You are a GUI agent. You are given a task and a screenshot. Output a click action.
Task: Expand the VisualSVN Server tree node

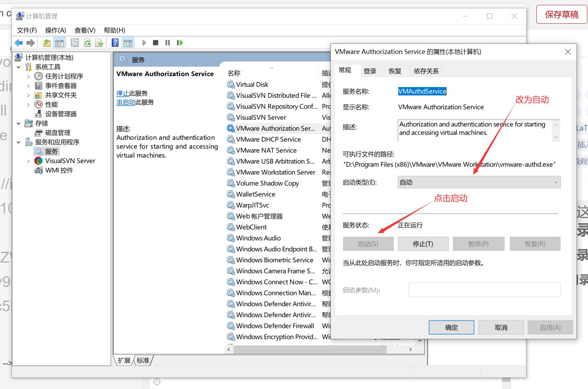pyautogui.click(x=29, y=161)
